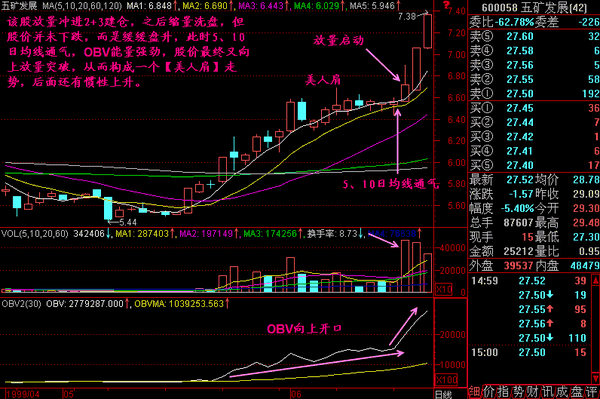Image resolution: width=600 pixels, height=399 pixels.
Task: Switch to the 讯 (news) tab
Action: [x=547, y=392]
